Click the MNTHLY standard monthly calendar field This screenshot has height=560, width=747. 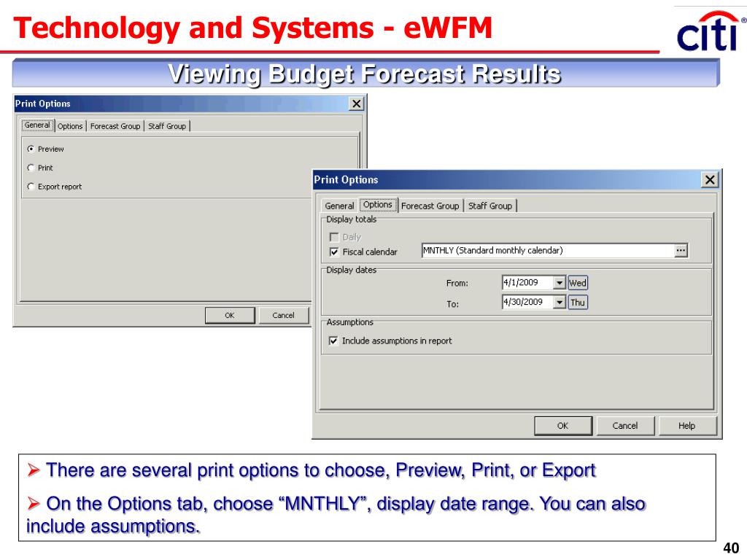[x=549, y=251]
